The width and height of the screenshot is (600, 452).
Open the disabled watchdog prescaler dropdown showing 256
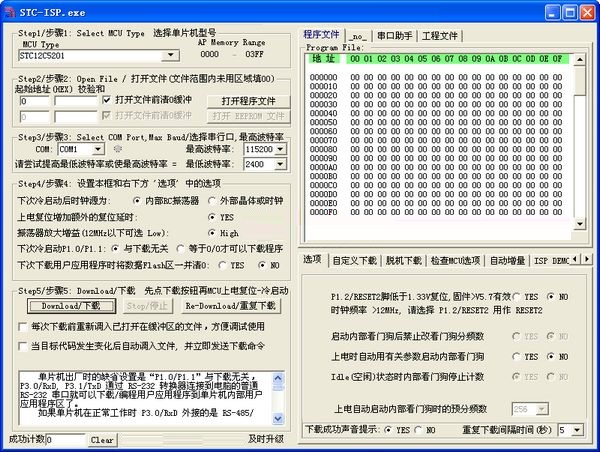(x=541, y=409)
